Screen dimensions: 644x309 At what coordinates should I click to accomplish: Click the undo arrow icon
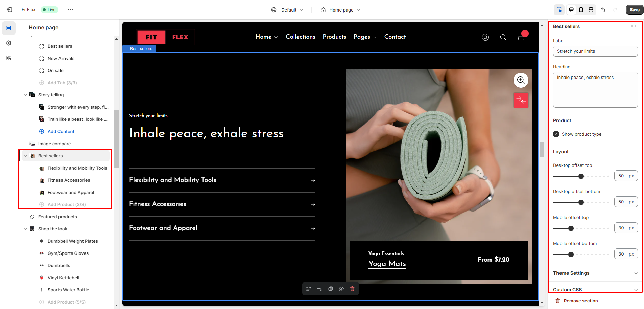tap(603, 10)
